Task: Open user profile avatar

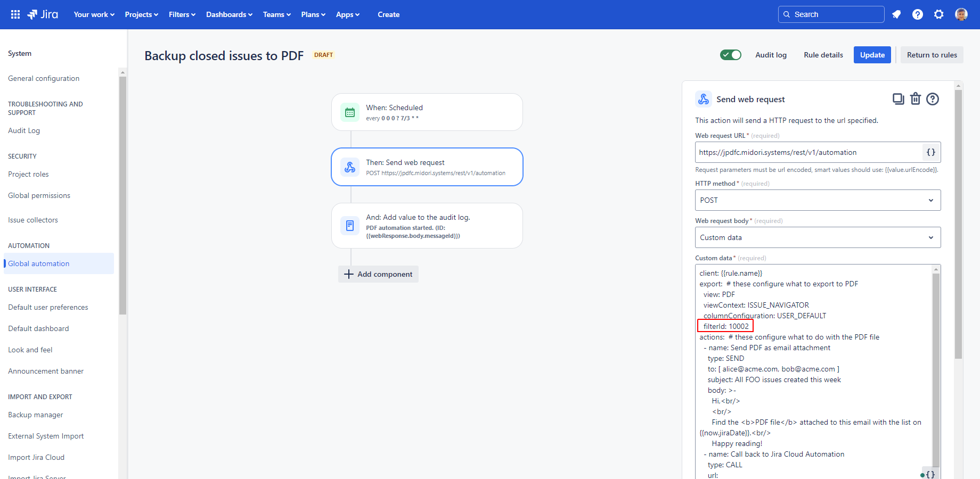Action: tap(961, 14)
